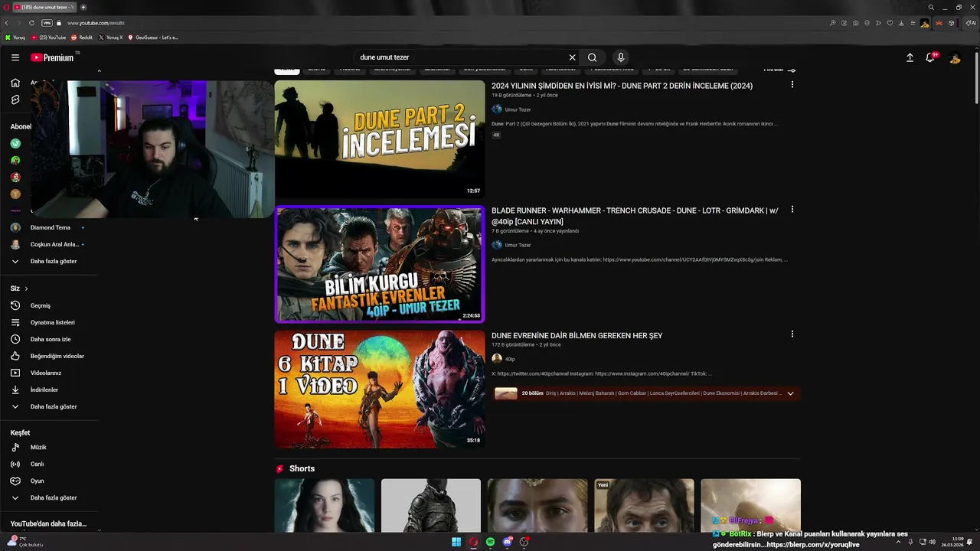
Task: Open Umur Tezer channel under first video
Action: click(x=518, y=109)
